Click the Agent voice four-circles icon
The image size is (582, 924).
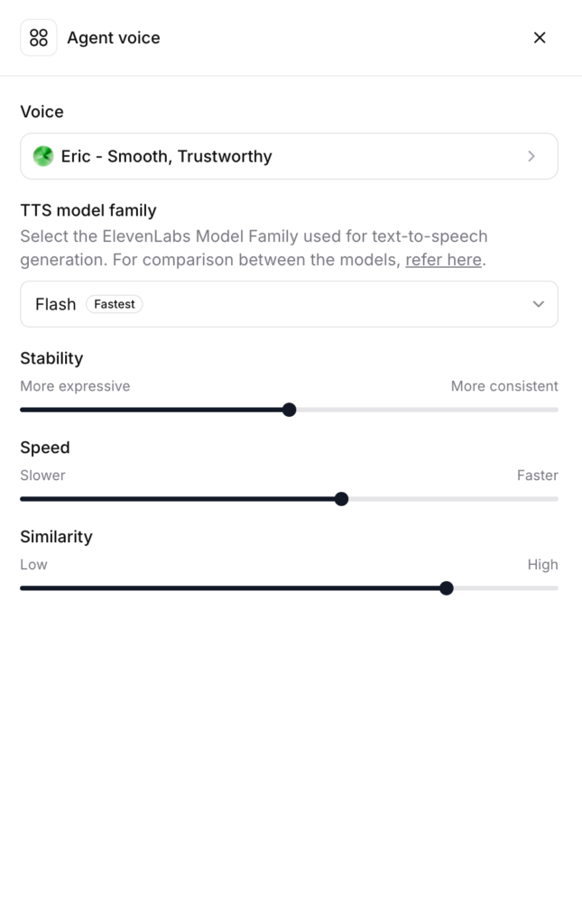click(x=39, y=38)
